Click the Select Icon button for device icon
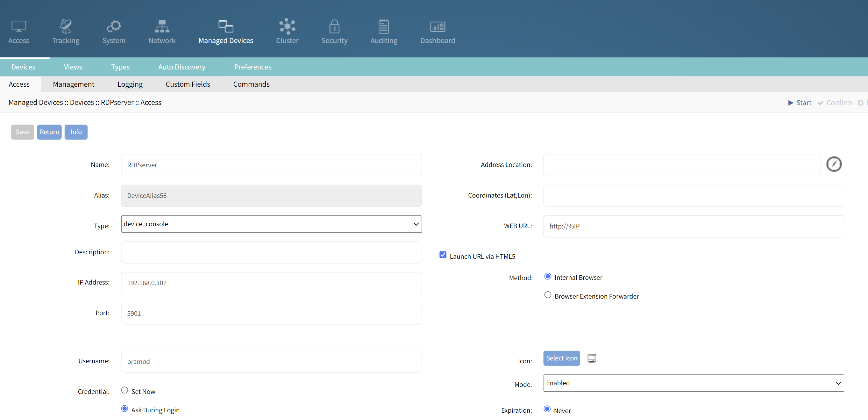The image size is (868, 420). (561, 358)
